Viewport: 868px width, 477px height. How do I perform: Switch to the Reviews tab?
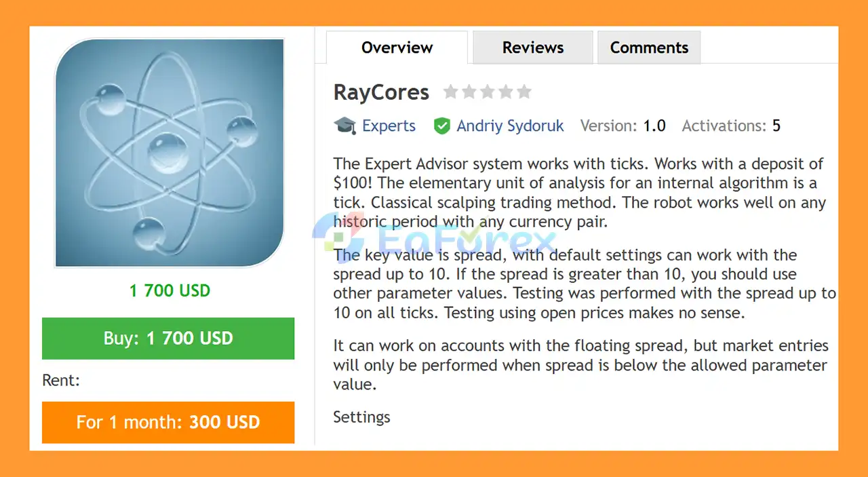click(532, 47)
